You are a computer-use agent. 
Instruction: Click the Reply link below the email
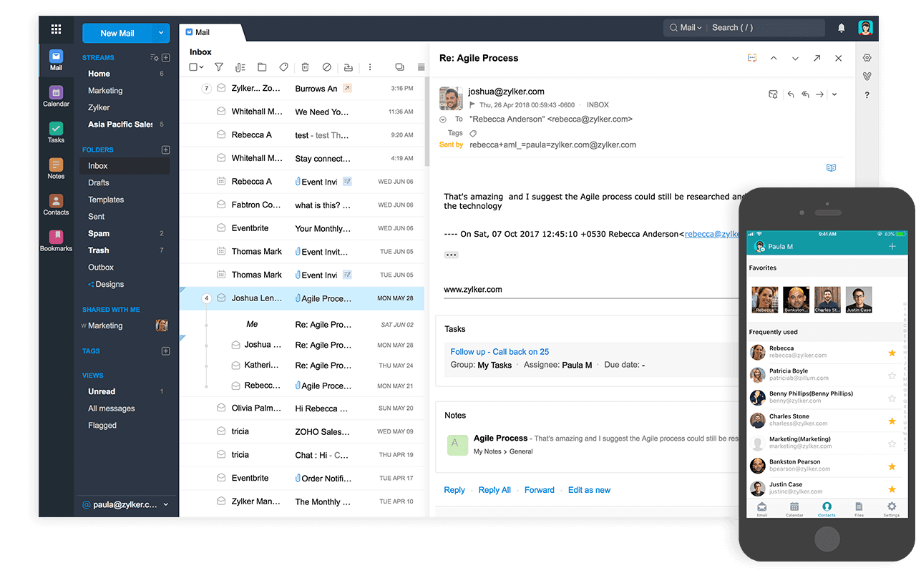coord(454,490)
